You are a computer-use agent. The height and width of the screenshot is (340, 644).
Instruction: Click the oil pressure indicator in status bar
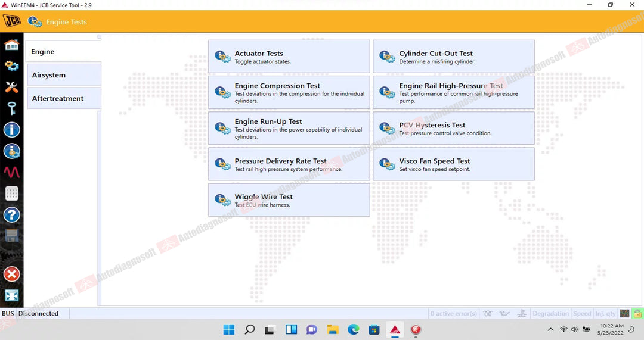pos(504,313)
